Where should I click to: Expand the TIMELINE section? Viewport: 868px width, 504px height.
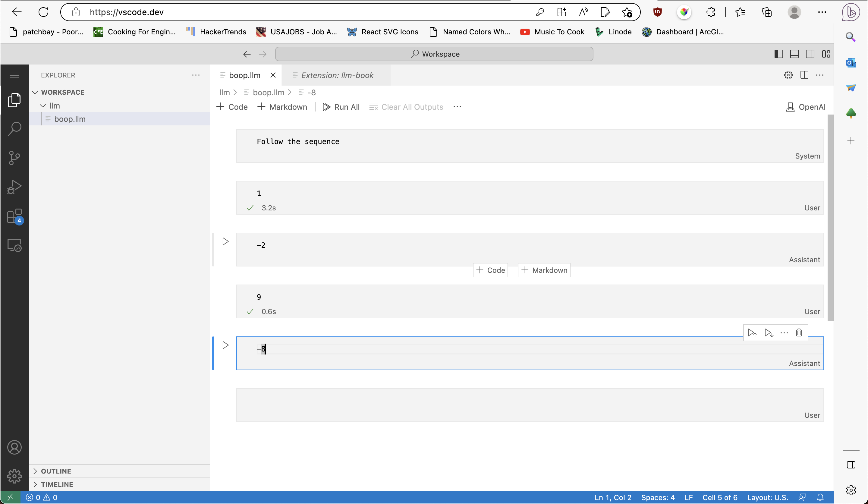[57, 484]
